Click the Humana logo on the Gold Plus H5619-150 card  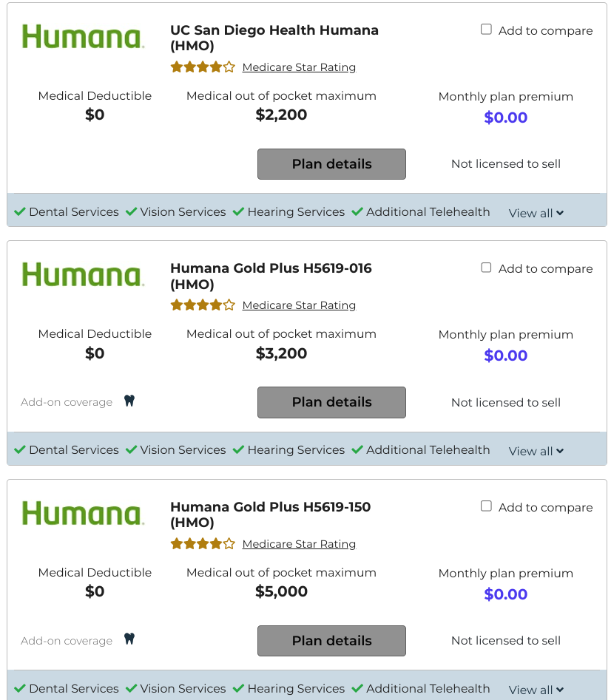coord(83,514)
